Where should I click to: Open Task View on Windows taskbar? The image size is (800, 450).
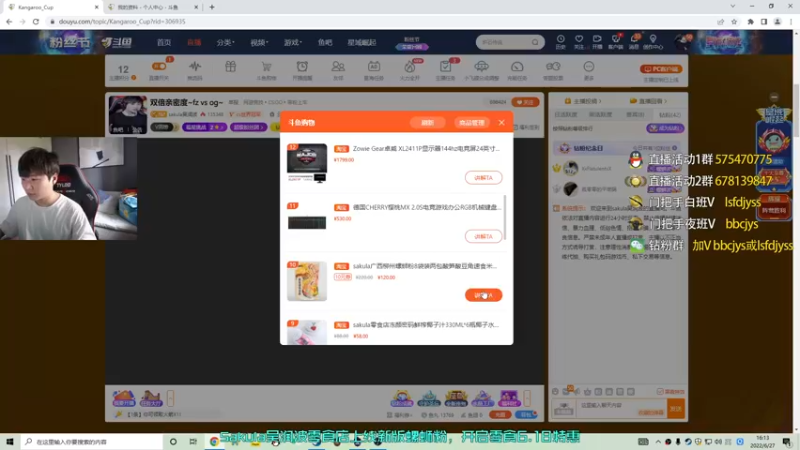click(193, 441)
